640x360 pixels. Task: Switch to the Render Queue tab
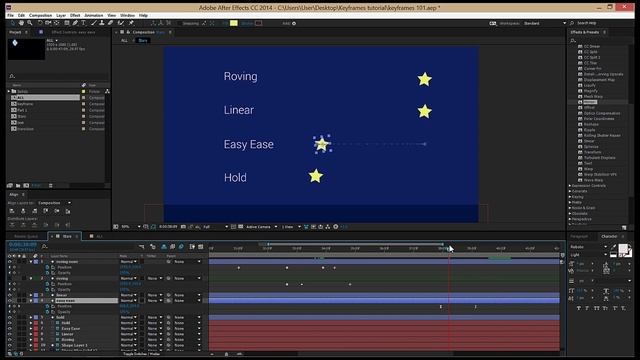pos(26,236)
